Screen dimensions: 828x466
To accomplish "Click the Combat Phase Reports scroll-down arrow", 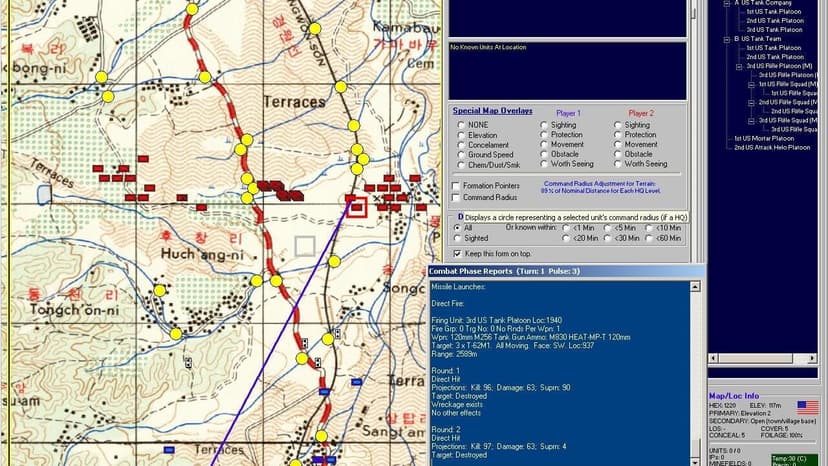I will pos(695,461).
